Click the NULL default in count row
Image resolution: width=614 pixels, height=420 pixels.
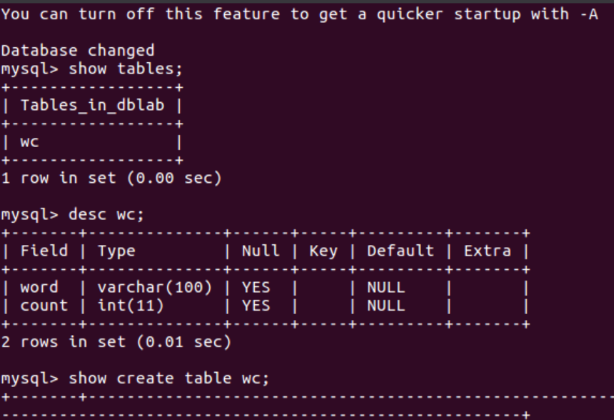[386, 306]
